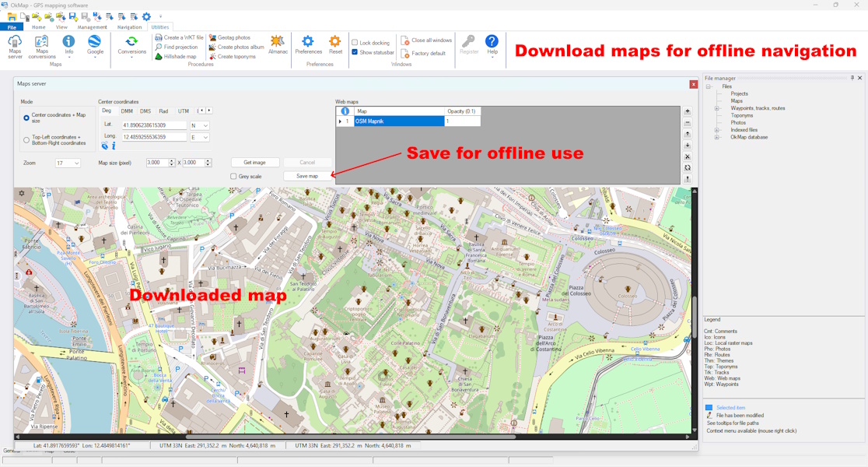Image resolution: width=868 pixels, height=467 pixels.
Task: Select Toponyms in File manager tree
Action: click(x=741, y=115)
